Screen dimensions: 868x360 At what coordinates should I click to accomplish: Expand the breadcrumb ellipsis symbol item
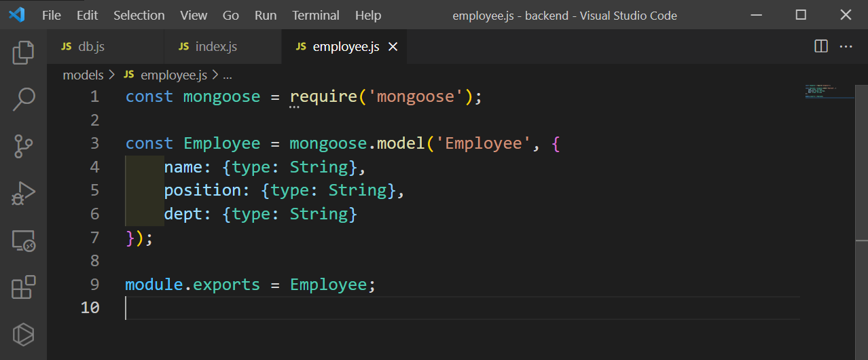coord(228,75)
